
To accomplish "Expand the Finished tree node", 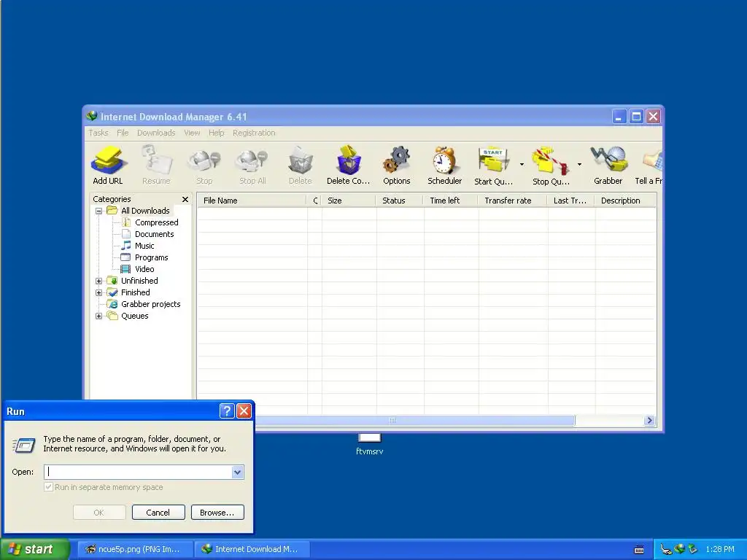I will tap(98, 292).
